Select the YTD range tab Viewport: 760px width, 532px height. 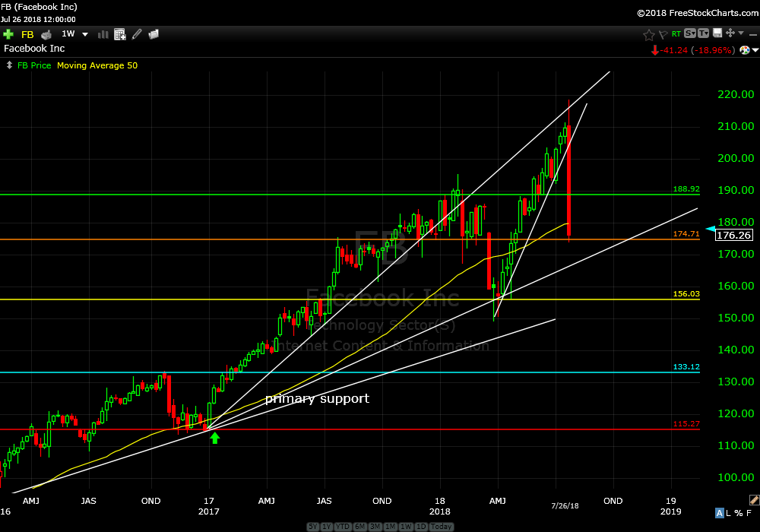(343, 527)
